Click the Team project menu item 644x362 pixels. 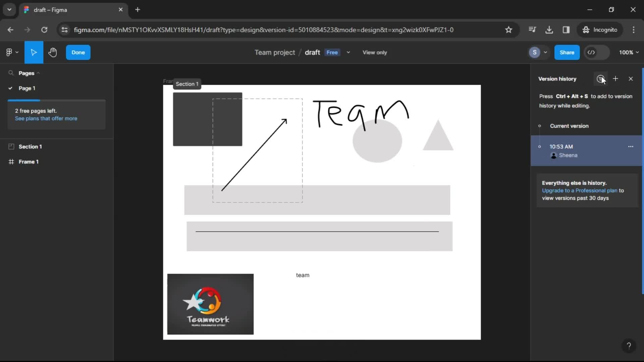pos(274,52)
